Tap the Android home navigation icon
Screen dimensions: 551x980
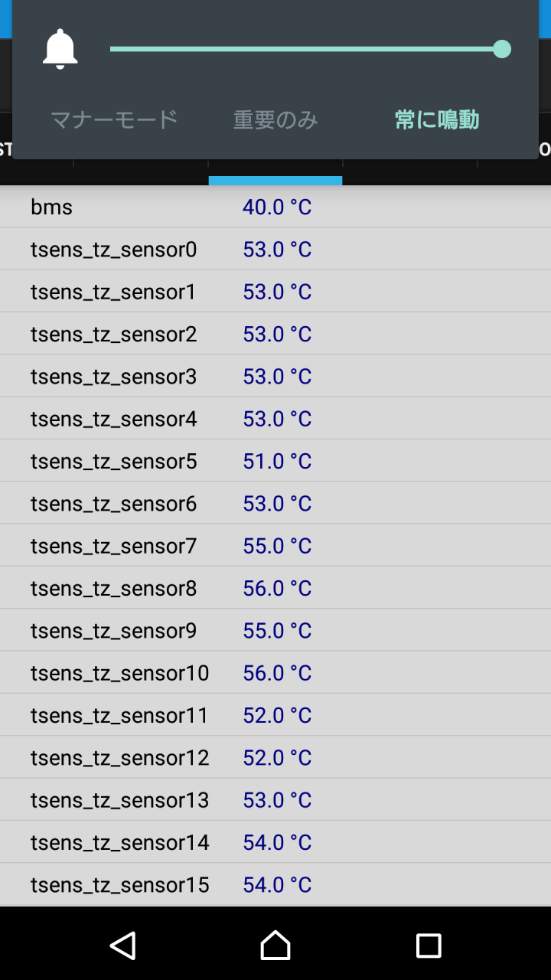tap(275, 946)
